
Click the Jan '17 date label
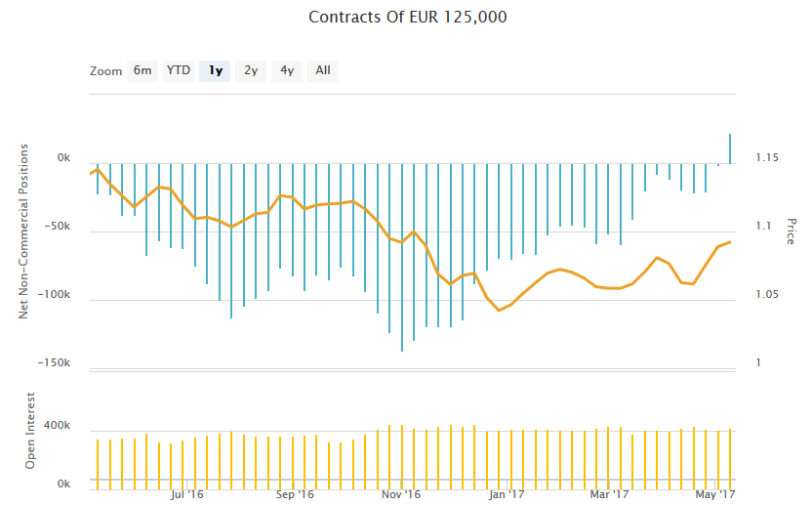click(x=507, y=495)
